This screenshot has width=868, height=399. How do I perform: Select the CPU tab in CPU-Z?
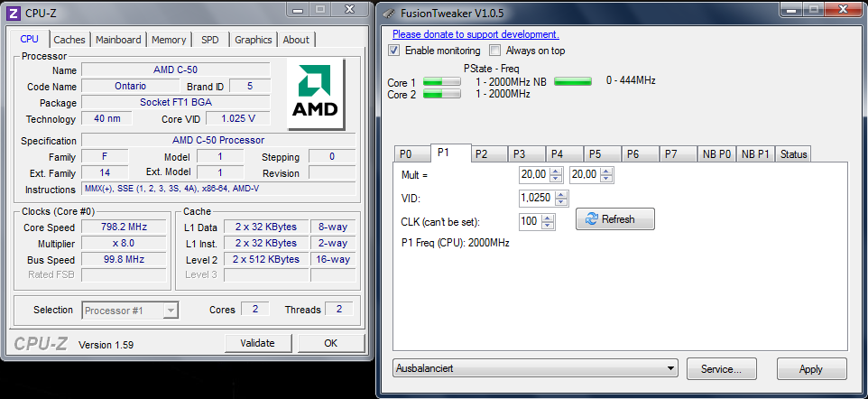30,39
